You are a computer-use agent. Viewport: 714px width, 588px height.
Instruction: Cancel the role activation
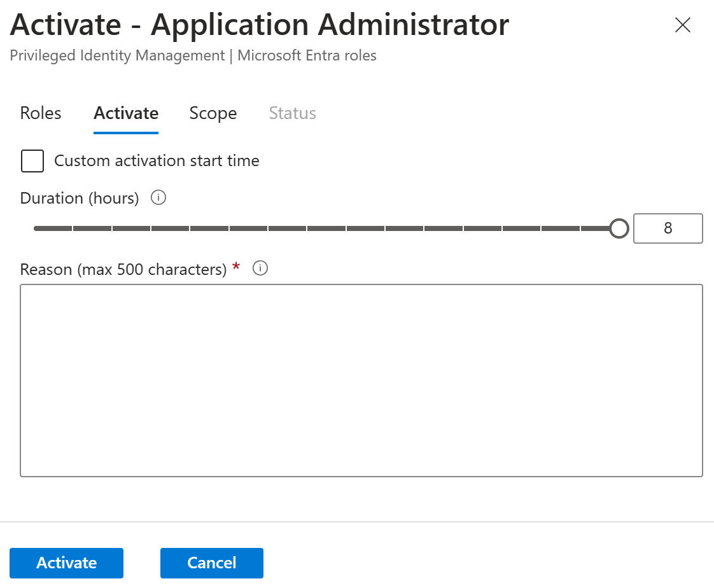click(x=211, y=563)
